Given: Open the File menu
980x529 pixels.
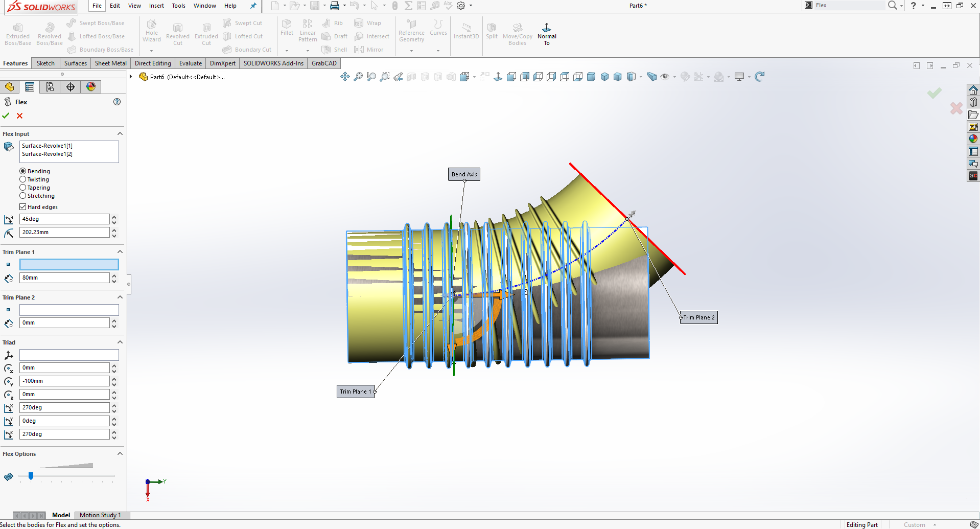Looking at the screenshot, I should coord(97,6).
